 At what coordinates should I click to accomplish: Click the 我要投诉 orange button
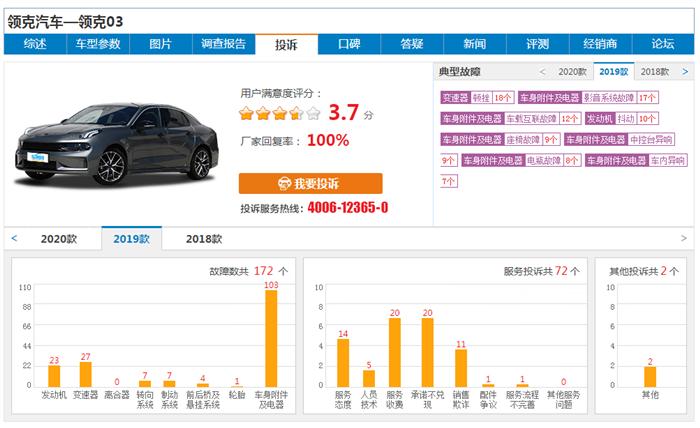coord(310,183)
